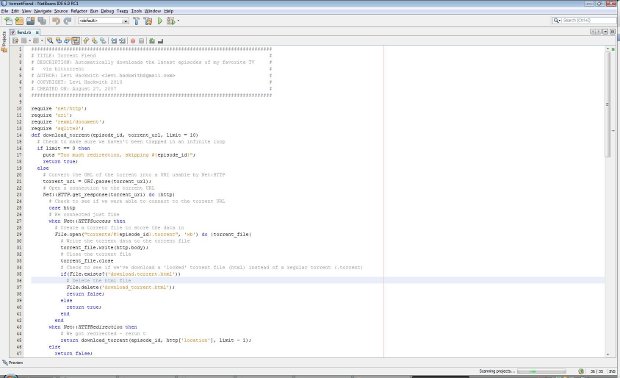Comment selected lines icon

coord(152,41)
